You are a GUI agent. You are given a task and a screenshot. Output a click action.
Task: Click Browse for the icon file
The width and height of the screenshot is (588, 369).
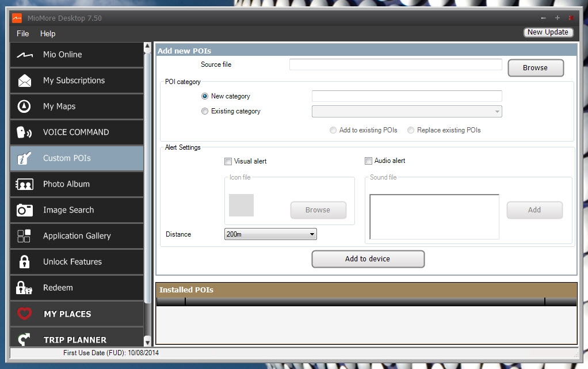point(318,210)
